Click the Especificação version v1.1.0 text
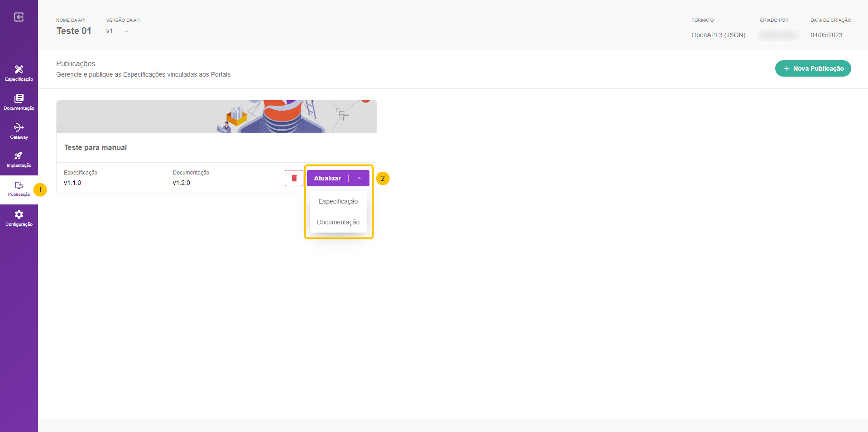 click(x=72, y=183)
